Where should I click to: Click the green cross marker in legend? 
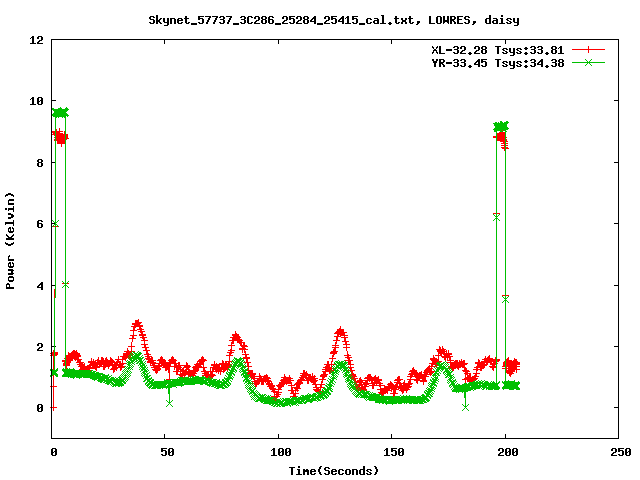coord(588,62)
